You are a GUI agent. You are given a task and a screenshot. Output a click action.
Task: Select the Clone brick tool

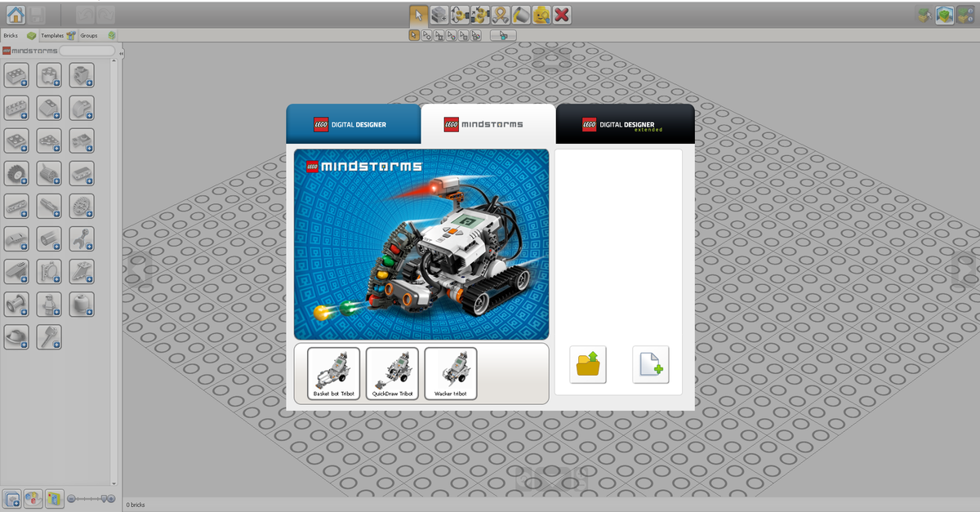tap(439, 14)
